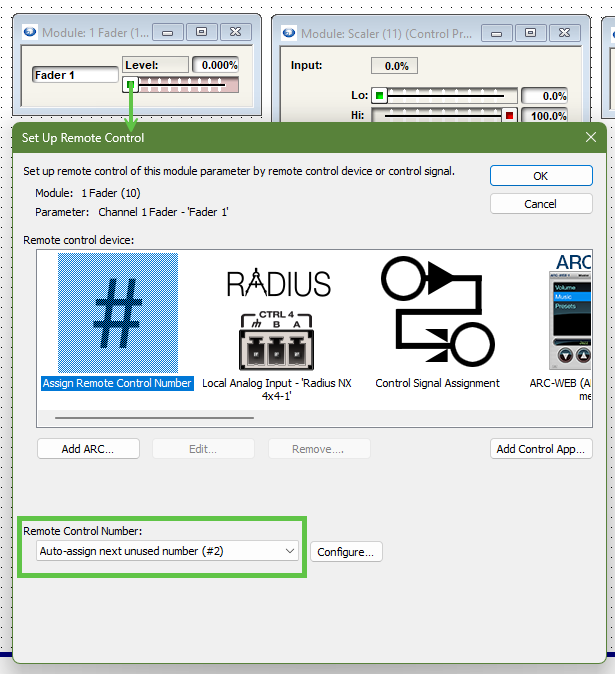This screenshot has height=674, width=615.
Task: Click the Add ARC... button
Action: [88, 449]
